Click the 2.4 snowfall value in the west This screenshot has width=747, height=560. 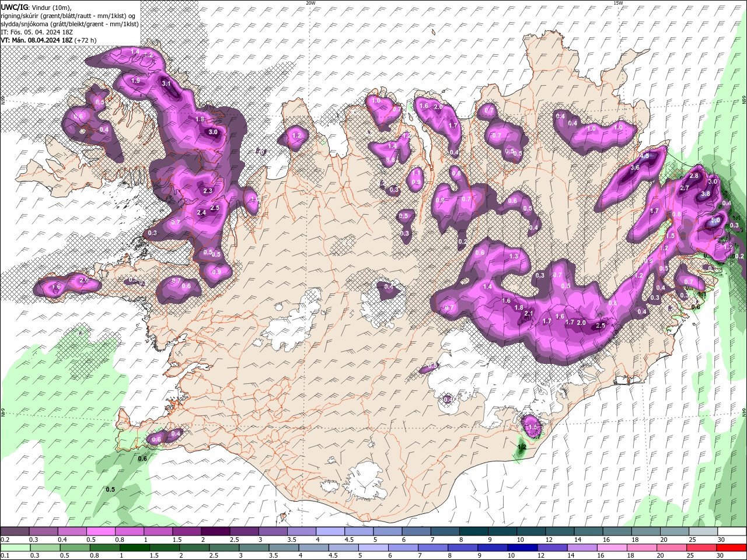click(201, 213)
